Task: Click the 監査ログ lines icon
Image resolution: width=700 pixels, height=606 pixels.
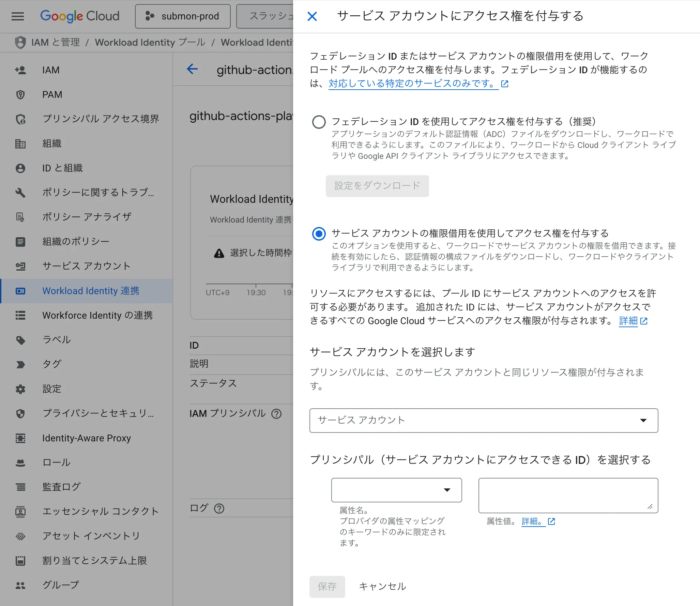Action: (20, 487)
